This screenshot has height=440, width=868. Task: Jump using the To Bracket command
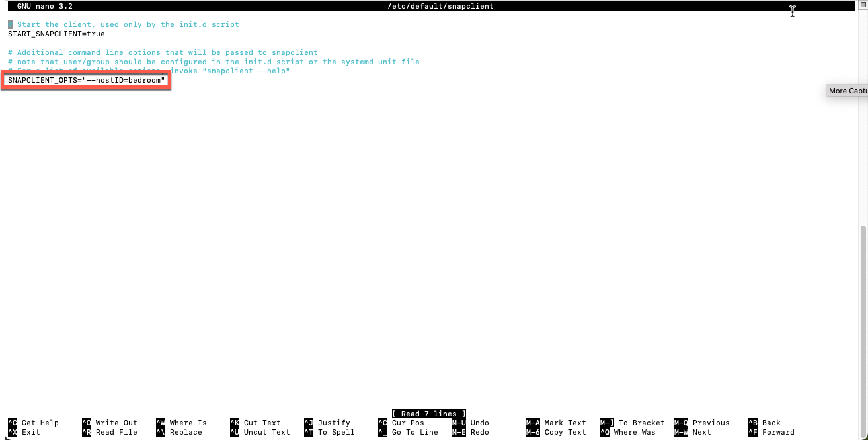pos(636,423)
